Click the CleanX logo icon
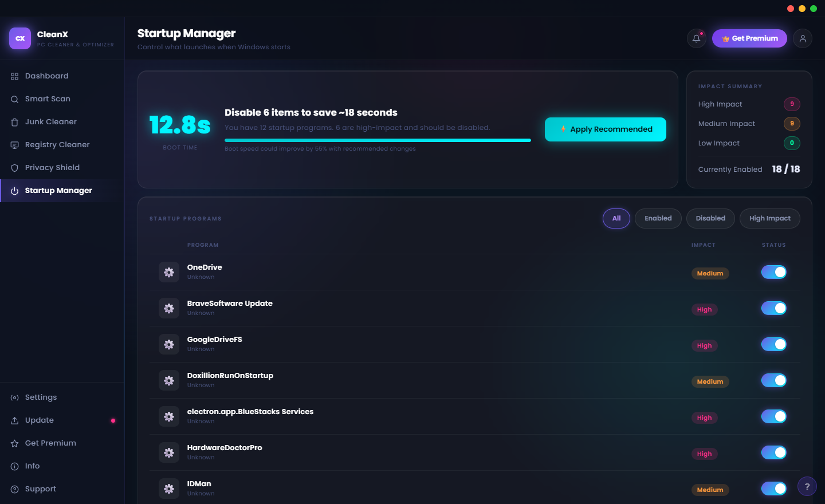This screenshot has height=504, width=825. (x=20, y=38)
